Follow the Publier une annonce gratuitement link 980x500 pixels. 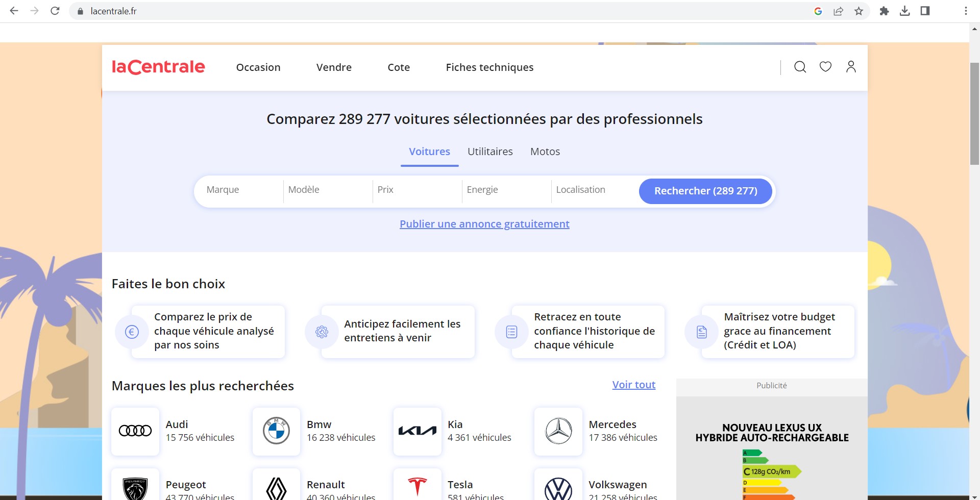click(x=484, y=224)
